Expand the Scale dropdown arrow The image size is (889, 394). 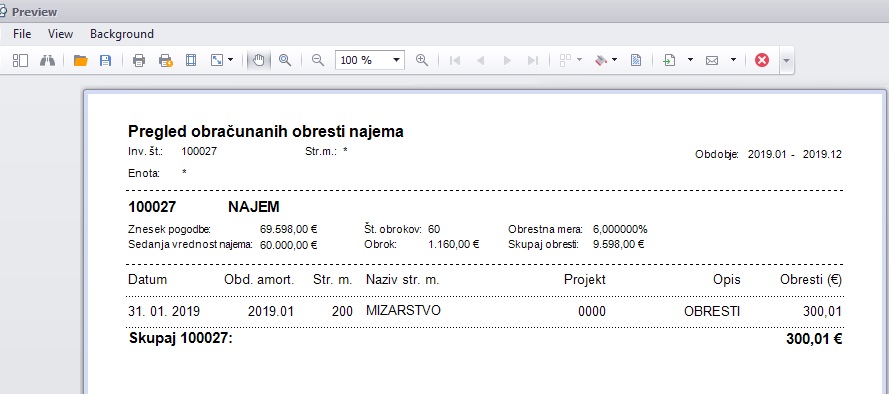pyautogui.click(x=231, y=60)
